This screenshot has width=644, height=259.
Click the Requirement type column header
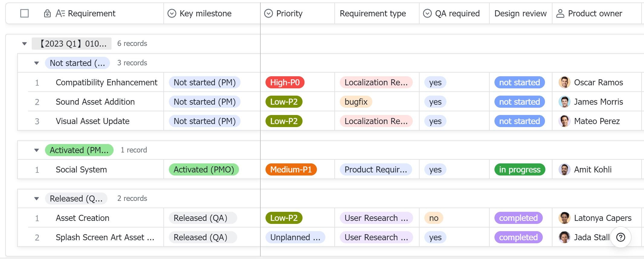point(373,14)
